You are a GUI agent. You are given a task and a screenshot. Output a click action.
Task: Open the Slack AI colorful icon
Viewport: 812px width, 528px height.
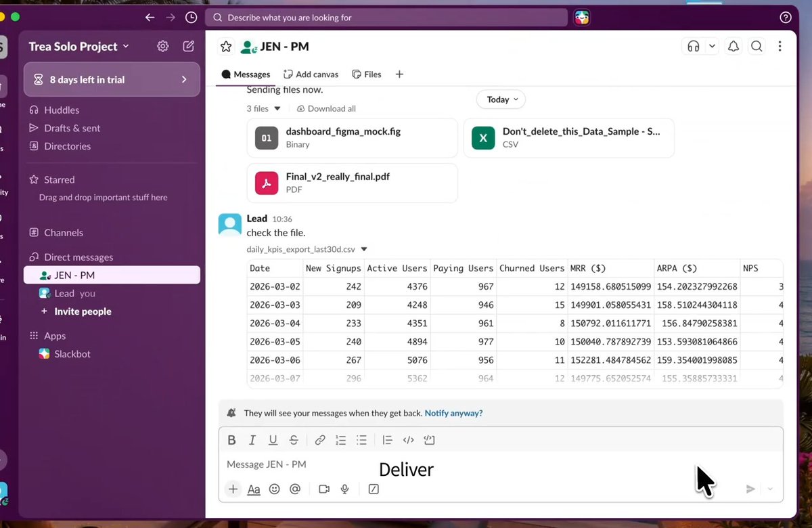tap(582, 18)
